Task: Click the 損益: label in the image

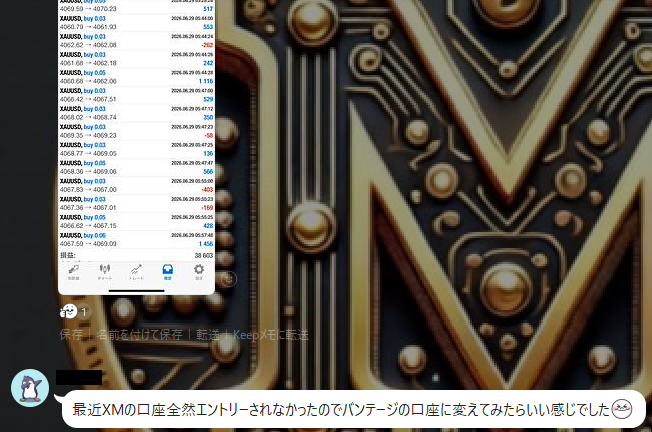Action: click(x=68, y=255)
